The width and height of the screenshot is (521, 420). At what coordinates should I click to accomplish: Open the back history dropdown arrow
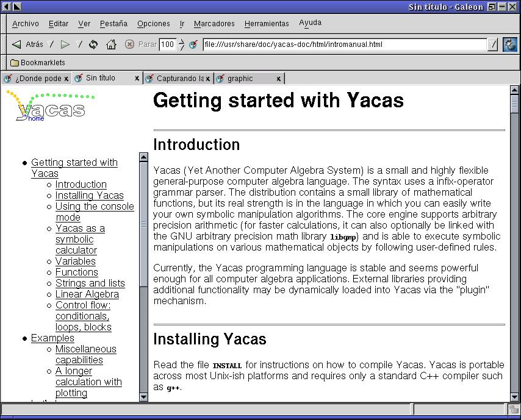pyautogui.click(x=51, y=44)
